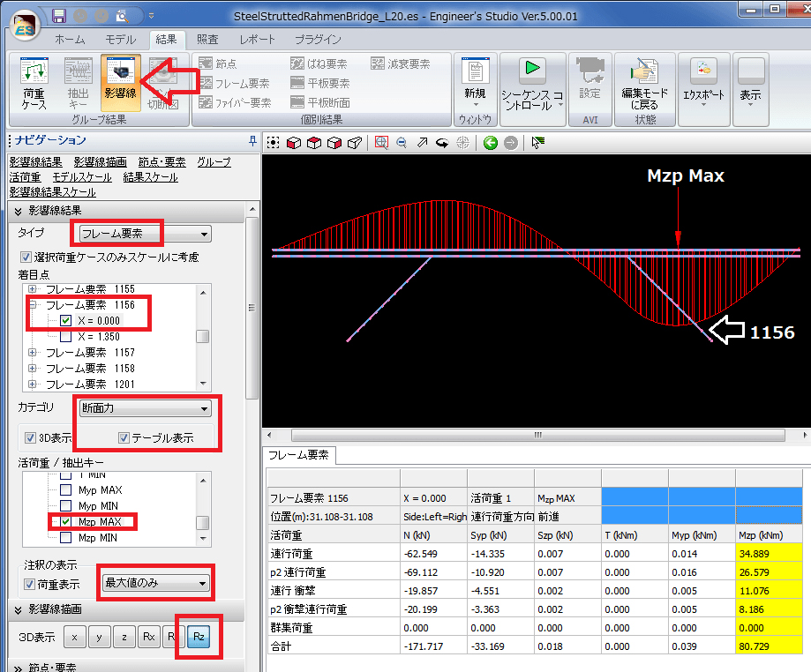811x672 pixels.
Task: Click the horizontal scrollbar under the viewport
Action: 538,436
